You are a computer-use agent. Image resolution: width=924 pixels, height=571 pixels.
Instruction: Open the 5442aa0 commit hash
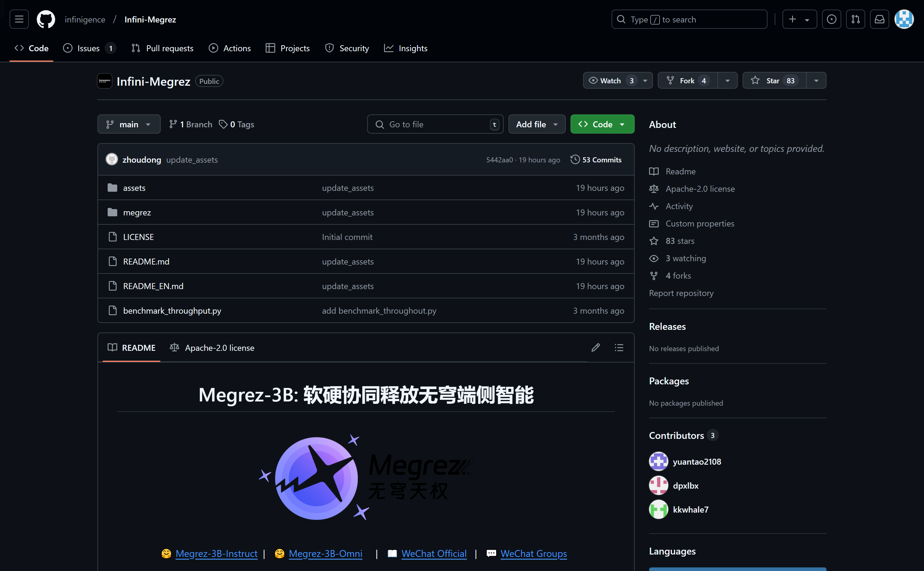(499, 160)
